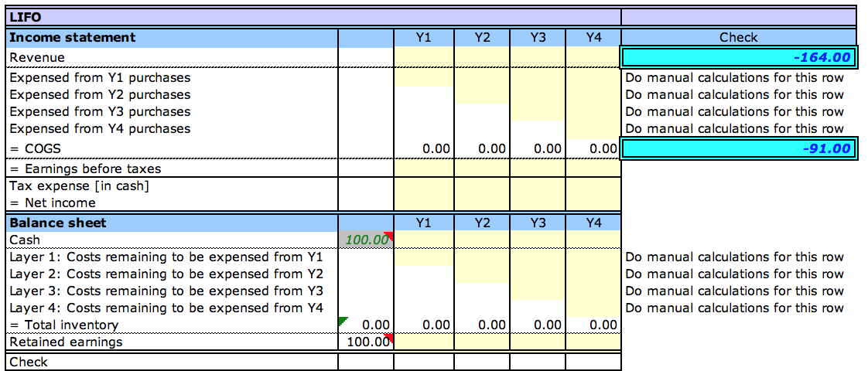
Task: Click the Layer 1 Y1 input cell
Action: click(x=423, y=257)
